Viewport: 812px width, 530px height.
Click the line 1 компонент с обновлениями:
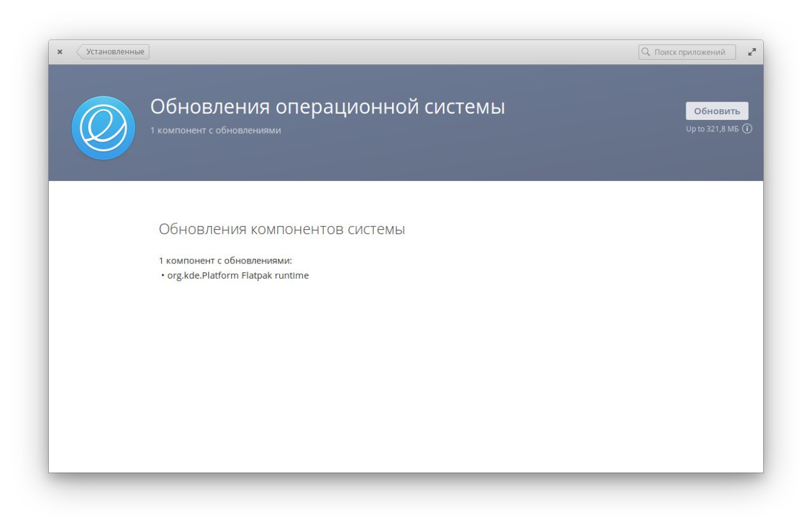click(225, 260)
